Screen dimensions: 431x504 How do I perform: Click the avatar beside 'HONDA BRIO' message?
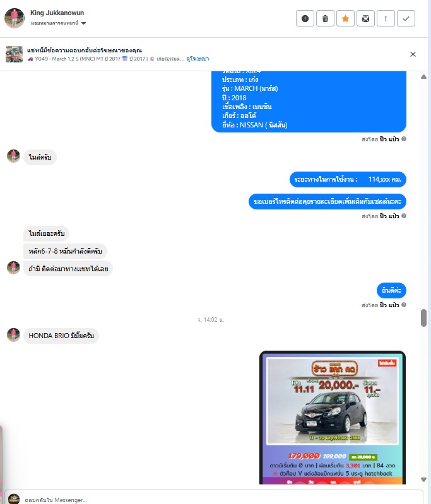13,334
